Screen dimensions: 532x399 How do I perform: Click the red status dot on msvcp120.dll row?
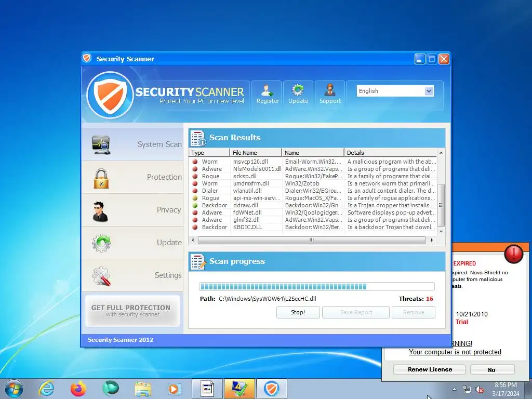195,162
